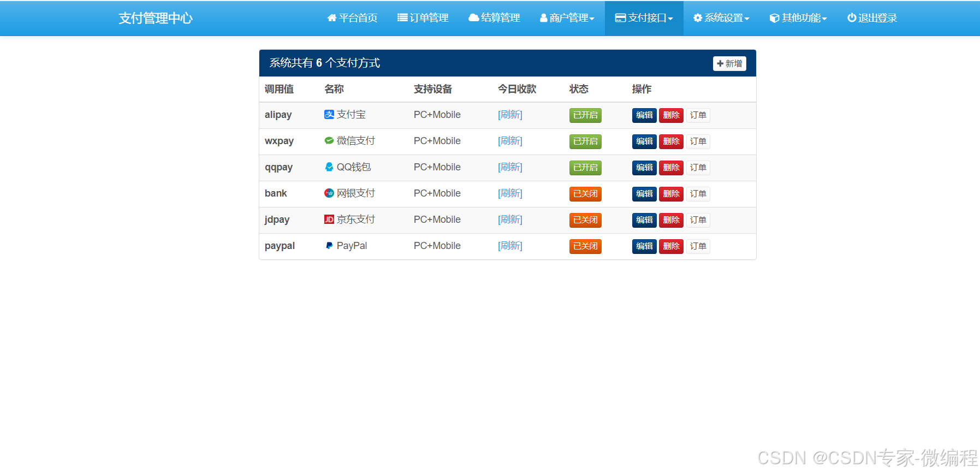Edit the paypal payment method
The width and height of the screenshot is (980, 474).
[644, 246]
